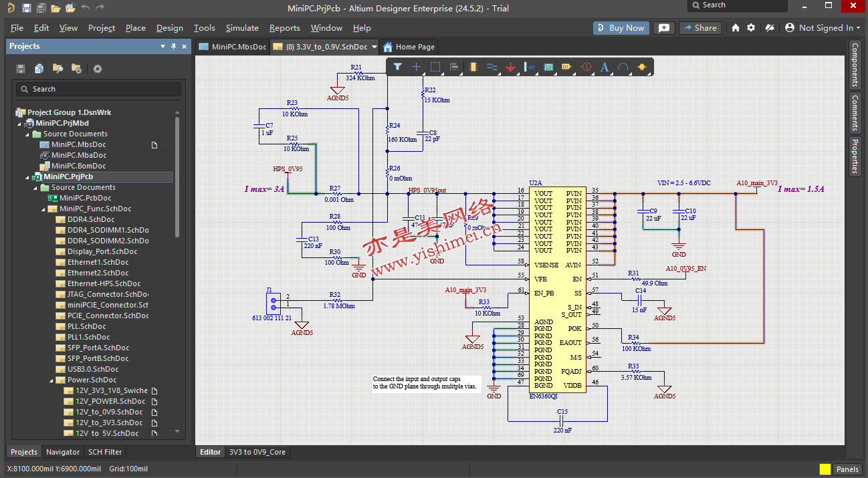Viewport: 868px width, 478px height.
Task: Click the Projects panel save icon
Action: coord(21,69)
